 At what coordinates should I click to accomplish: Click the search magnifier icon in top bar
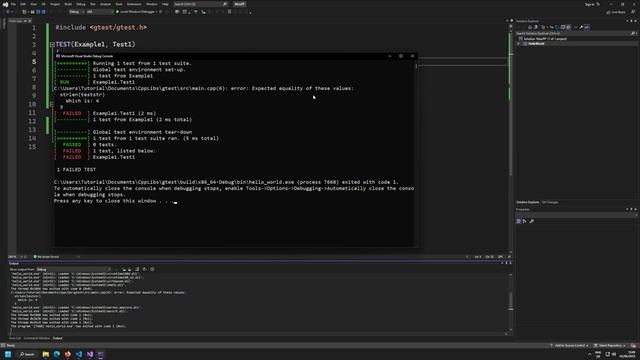point(225,4)
